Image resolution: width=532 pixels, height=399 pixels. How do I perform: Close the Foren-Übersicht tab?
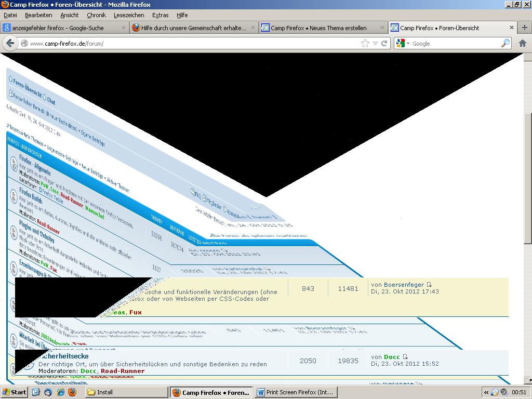(512, 28)
